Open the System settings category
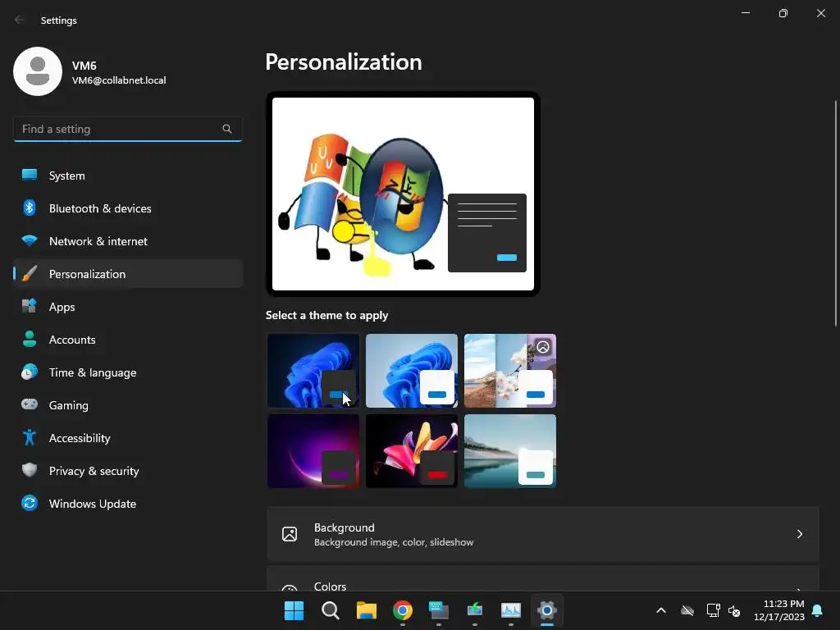840x630 pixels. tap(128, 176)
